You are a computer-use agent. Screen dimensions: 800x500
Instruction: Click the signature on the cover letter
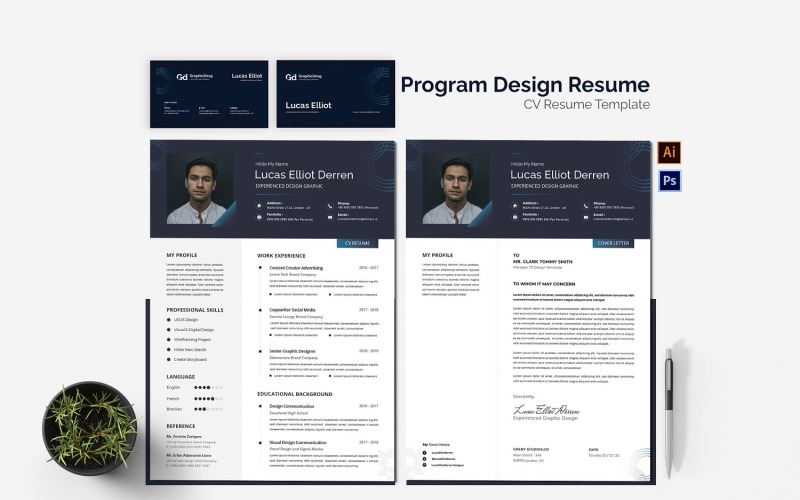pos(545,408)
